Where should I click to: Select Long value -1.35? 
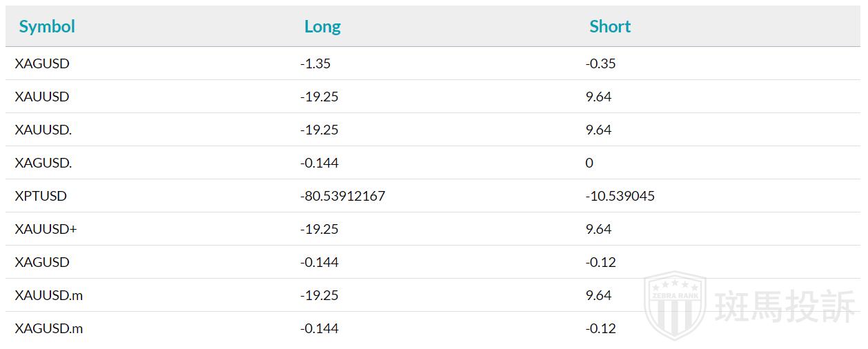coord(315,63)
